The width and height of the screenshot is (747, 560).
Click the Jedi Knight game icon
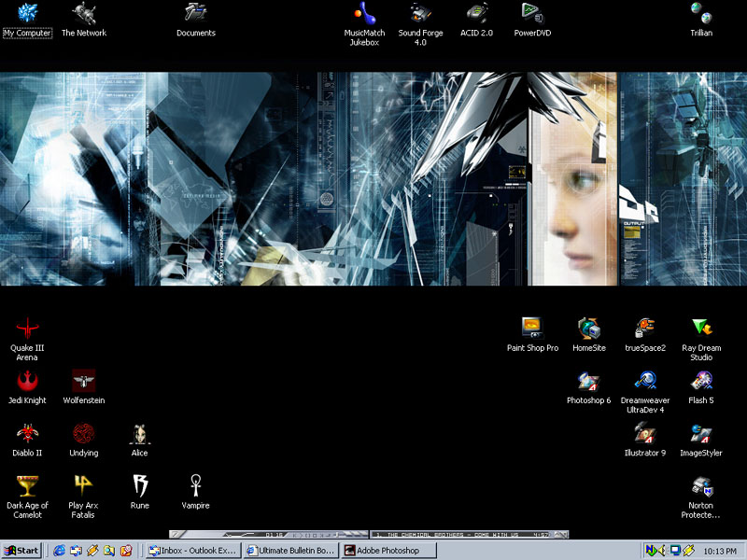27,387
